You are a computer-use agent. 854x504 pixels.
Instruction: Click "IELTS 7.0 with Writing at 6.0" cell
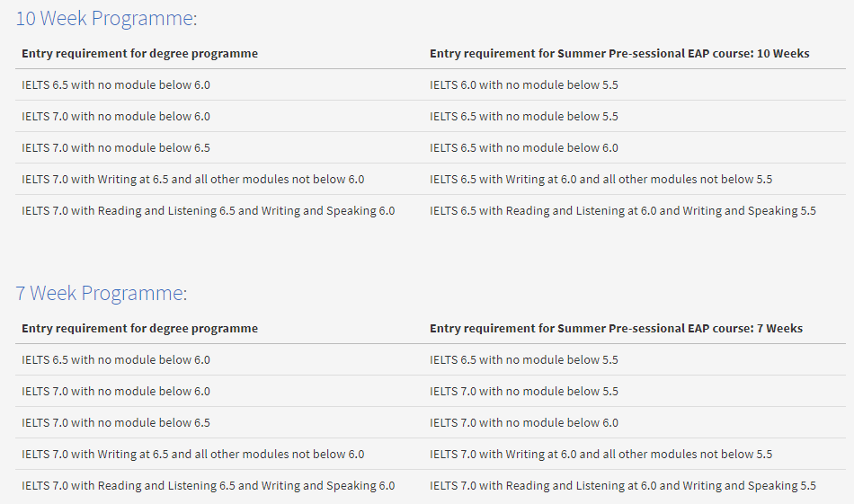[x=600, y=455]
